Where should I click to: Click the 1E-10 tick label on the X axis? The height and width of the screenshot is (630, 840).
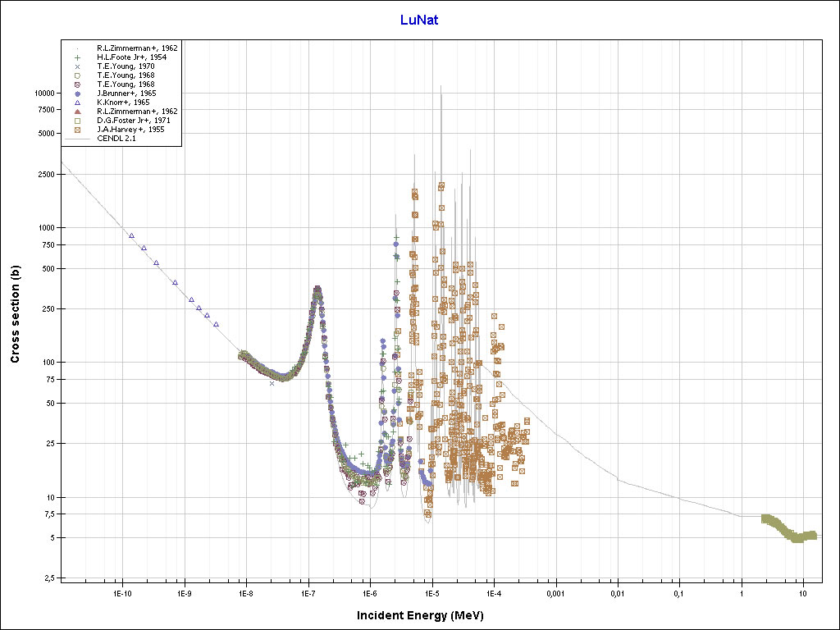[122, 591]
